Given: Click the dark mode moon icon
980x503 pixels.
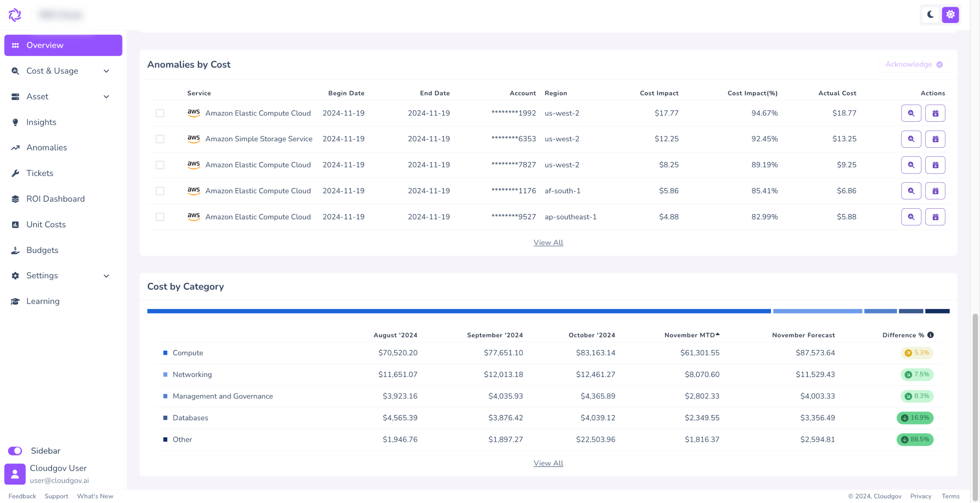Looking at the screenshot, I should pyautogui.click(x=930, y=15).
